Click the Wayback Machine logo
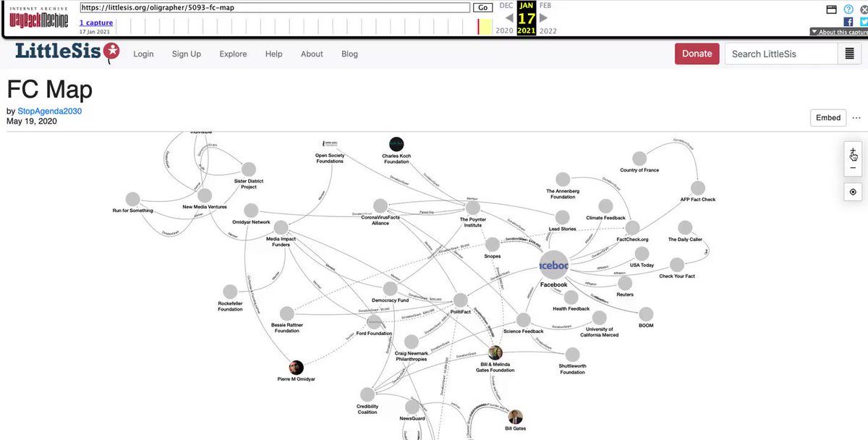This screenshot has height=440, width=868. 40,18
